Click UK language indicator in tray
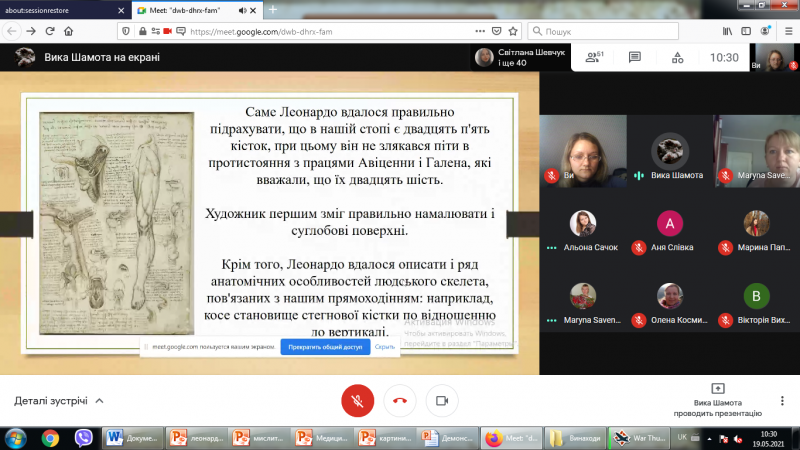Image resolution: width=800 pixels, height=450 pixels. point(682,437)
